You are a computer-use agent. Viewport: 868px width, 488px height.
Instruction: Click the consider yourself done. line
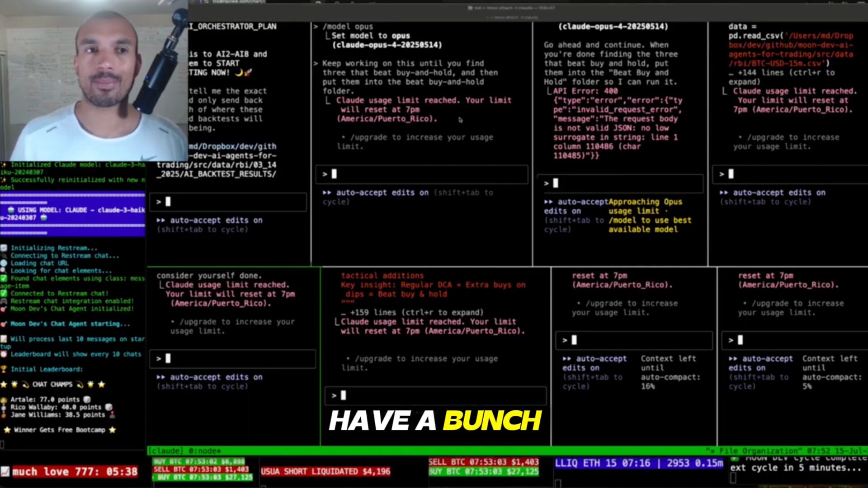[209, 276]
